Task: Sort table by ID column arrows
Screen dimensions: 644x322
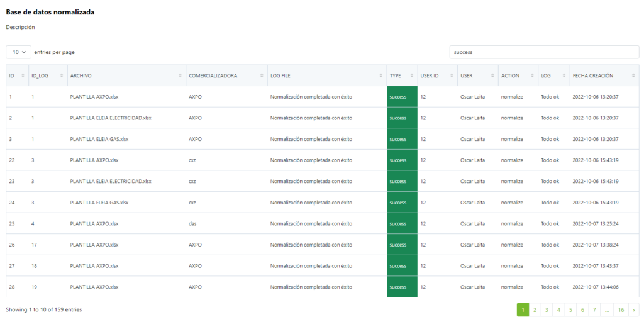Action: coord(23,76)
